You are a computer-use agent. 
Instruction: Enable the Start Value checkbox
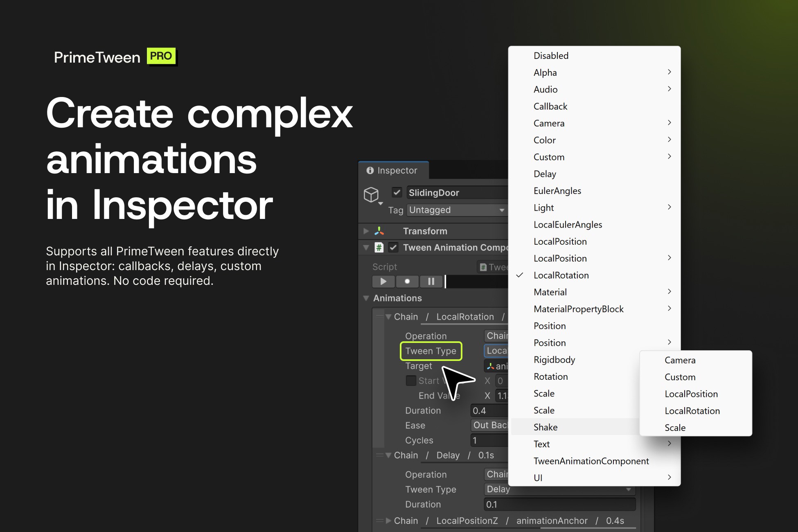pyautogui.click(x=411, y=381)
